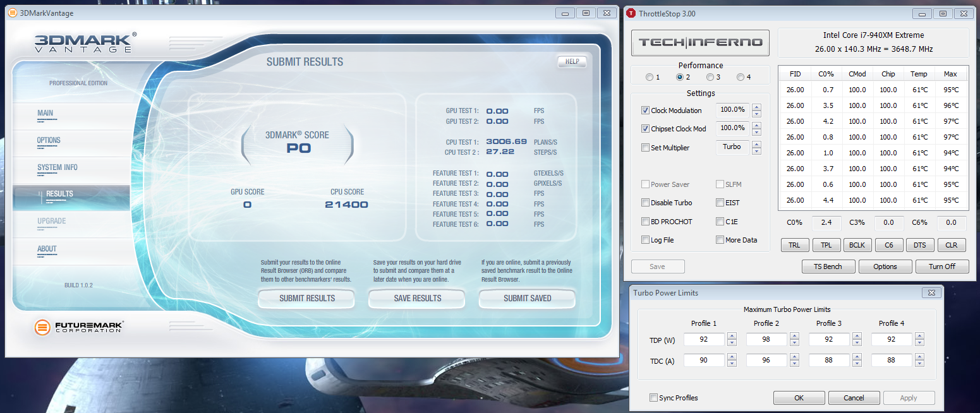The width and height of the screenshot is (980, 413).
Task: Toggle the Chipset Clock Mod checkbox
Action: tap(645, 128)
